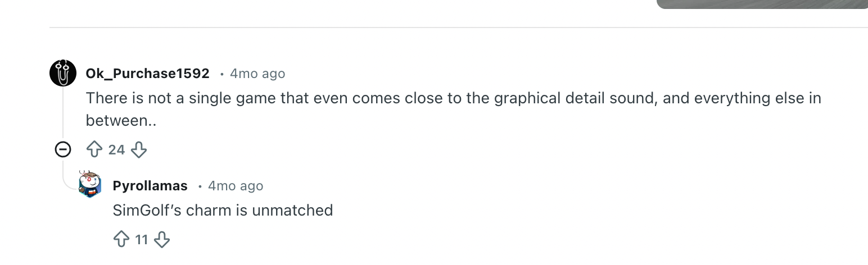868x265 pixels.
Task: Open the Ok_Purchase1592 user profile link
Action: pos(147,74)
